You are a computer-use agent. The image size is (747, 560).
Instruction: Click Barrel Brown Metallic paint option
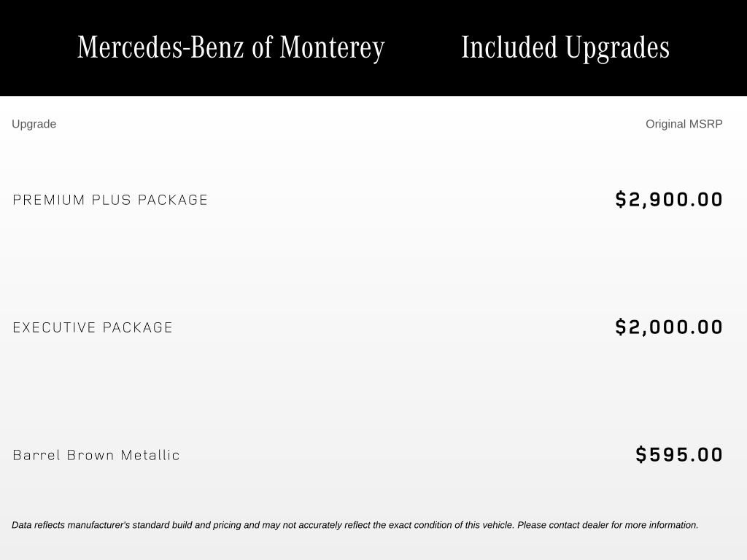click(x=96, y=455)
